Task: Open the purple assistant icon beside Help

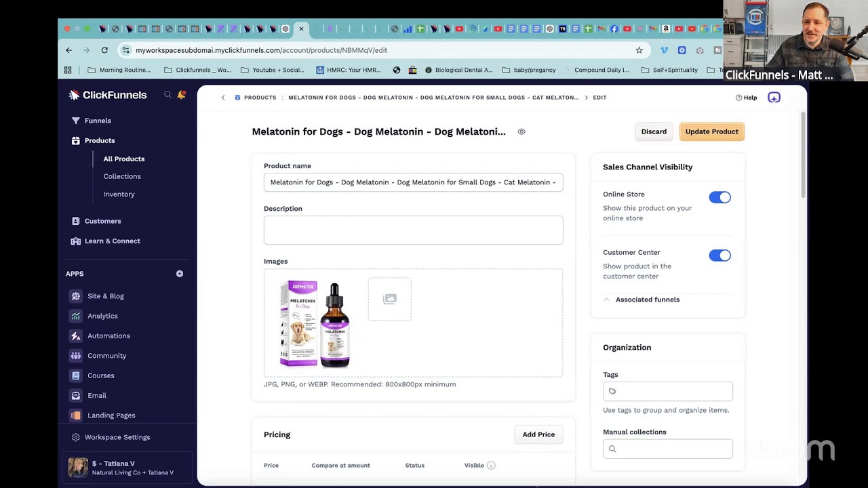Action: click(x=774, y=98)
